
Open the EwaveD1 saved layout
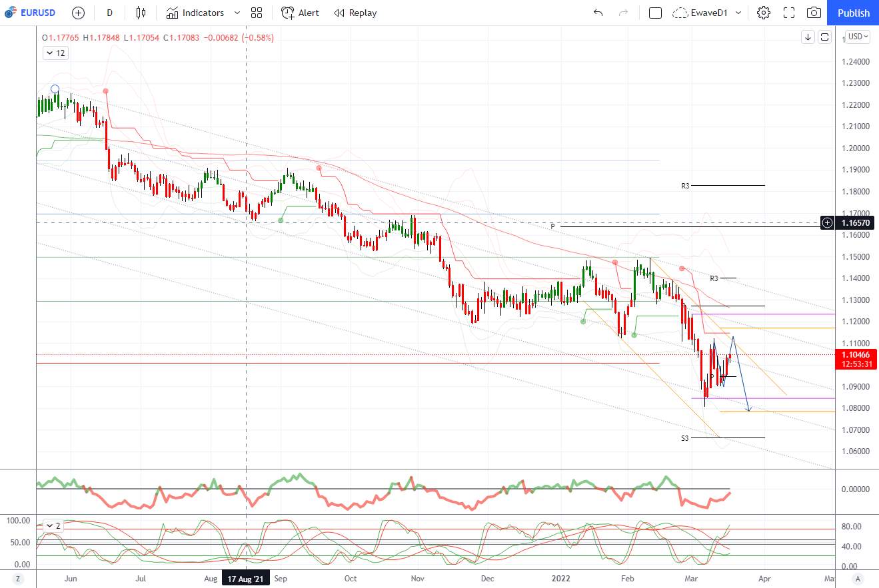click(x=700, y=13)
